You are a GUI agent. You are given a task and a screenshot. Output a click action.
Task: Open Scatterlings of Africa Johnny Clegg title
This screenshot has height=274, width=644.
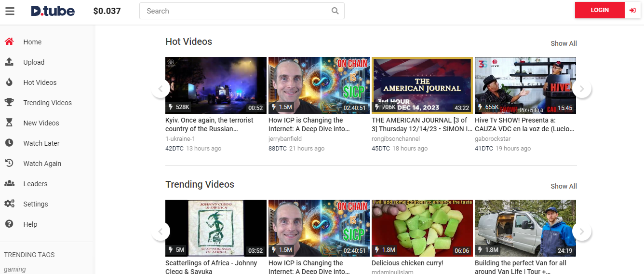coord(211,267)
